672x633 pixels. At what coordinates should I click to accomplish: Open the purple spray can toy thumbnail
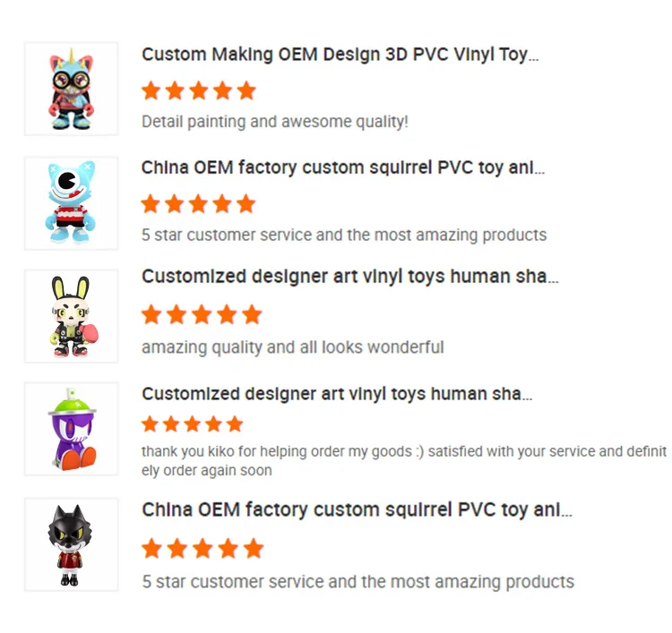pos(71,429)
